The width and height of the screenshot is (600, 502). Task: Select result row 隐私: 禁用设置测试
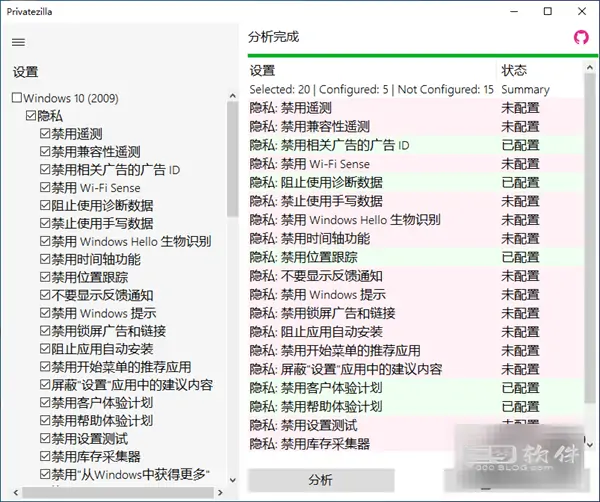(416, 425)
